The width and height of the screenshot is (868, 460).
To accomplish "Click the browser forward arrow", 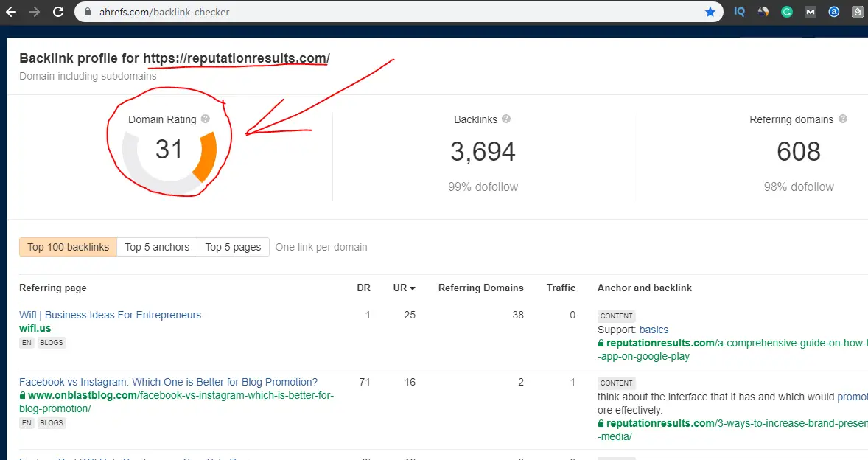I will tap(35, 12).
